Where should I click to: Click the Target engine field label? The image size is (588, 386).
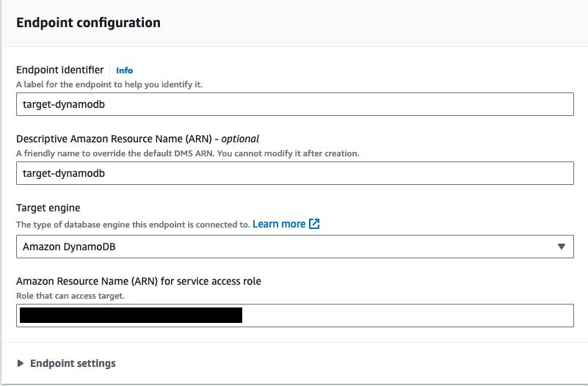coord(49,208)
